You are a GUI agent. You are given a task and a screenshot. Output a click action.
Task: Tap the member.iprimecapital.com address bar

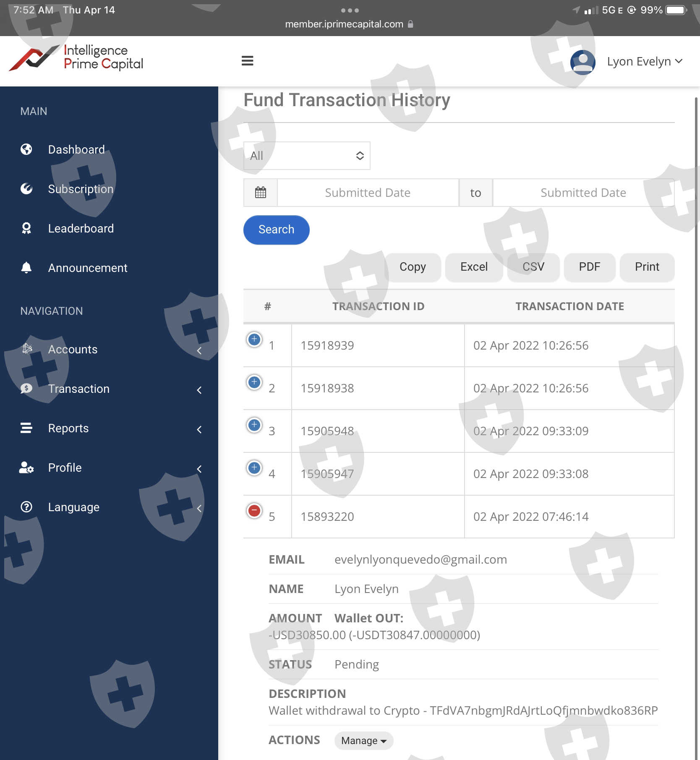[349, 24]
